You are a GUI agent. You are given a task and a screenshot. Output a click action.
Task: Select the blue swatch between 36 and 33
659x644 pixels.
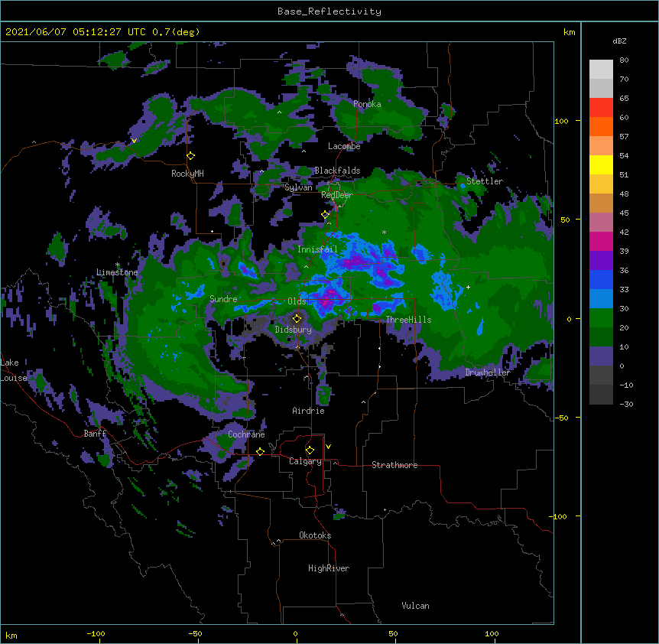point(601,279)
